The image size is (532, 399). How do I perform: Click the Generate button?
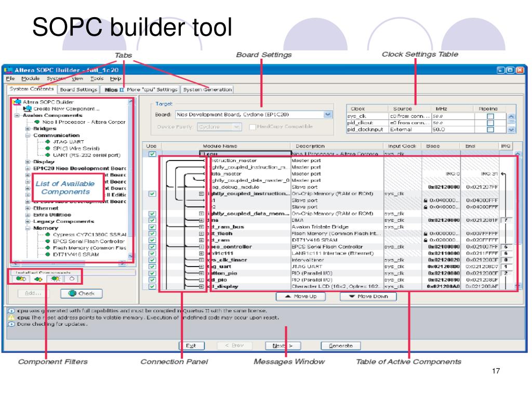341,345
